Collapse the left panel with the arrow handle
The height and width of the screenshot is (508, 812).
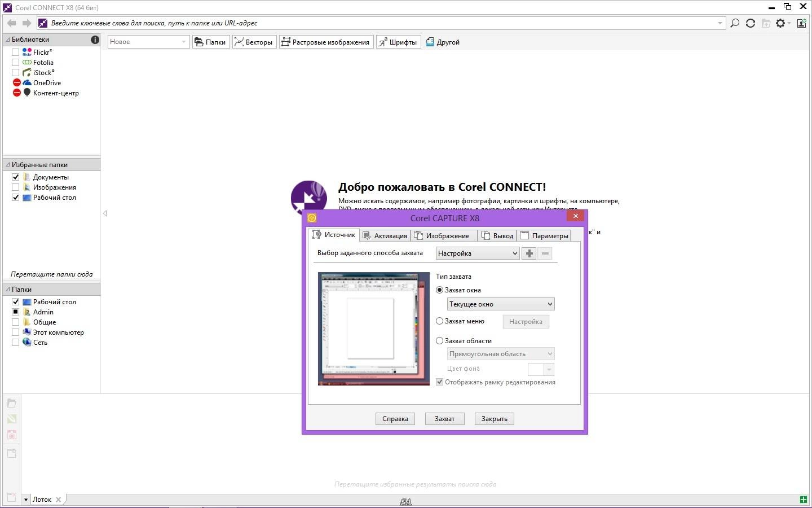(x=105, y=213)
